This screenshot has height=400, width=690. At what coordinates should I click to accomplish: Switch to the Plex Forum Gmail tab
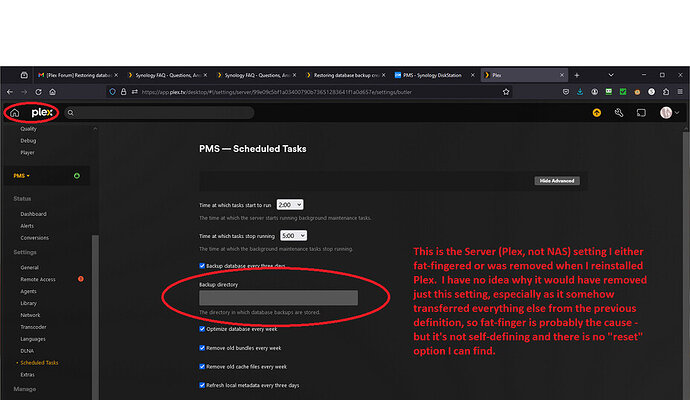point(78,75)
